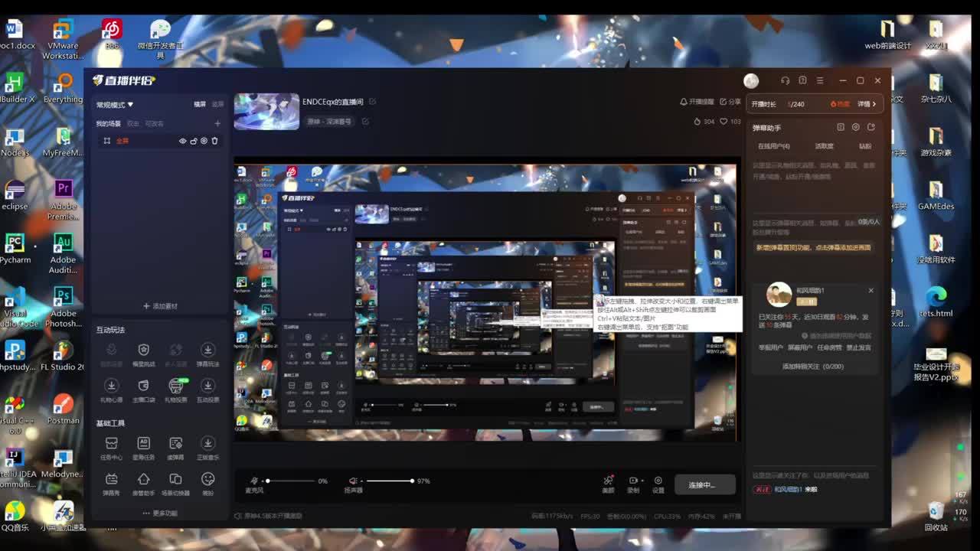Screen dimensions: 980x551
Task: Delete the 全屏 source with the trash icon
Action: pyautogui.click(x=215, y=141)
